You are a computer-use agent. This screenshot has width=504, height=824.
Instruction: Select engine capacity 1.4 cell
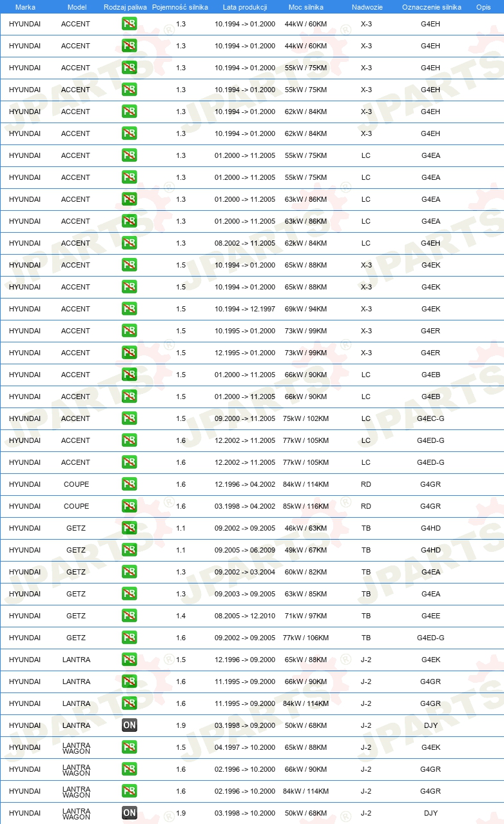[180, 616]
